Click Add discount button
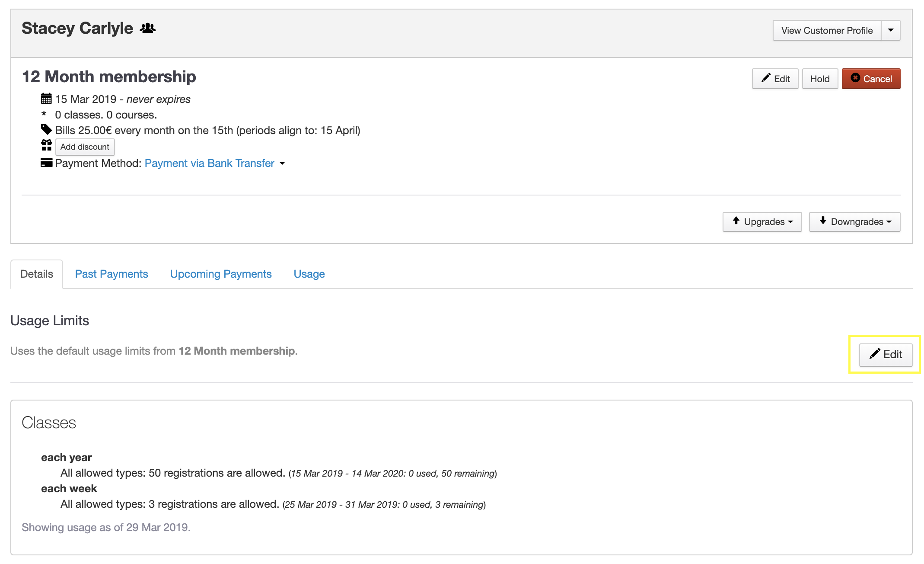 click(85, 147)
